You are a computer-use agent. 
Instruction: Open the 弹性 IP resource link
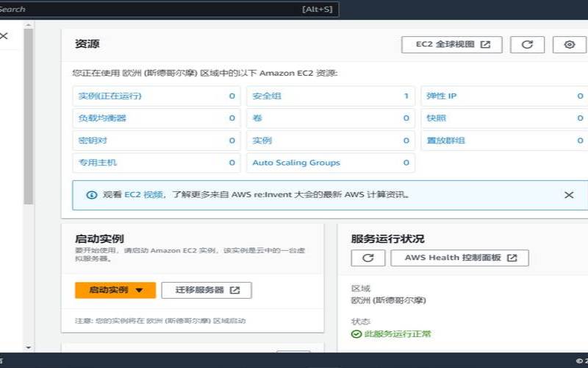pyautogui.click(x=442, y=96)
